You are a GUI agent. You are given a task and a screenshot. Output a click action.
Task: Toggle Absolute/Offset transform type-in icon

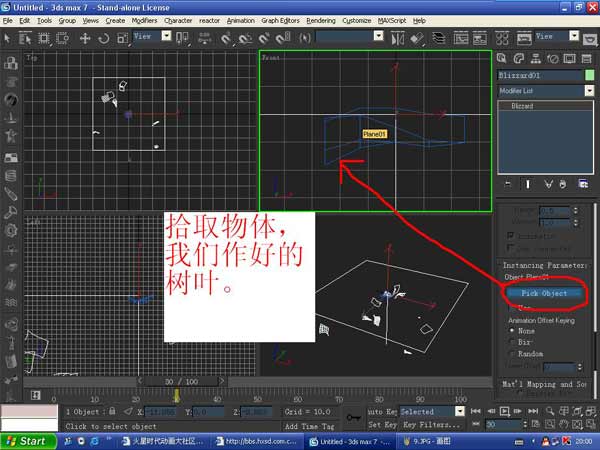(x=128, y=411)
